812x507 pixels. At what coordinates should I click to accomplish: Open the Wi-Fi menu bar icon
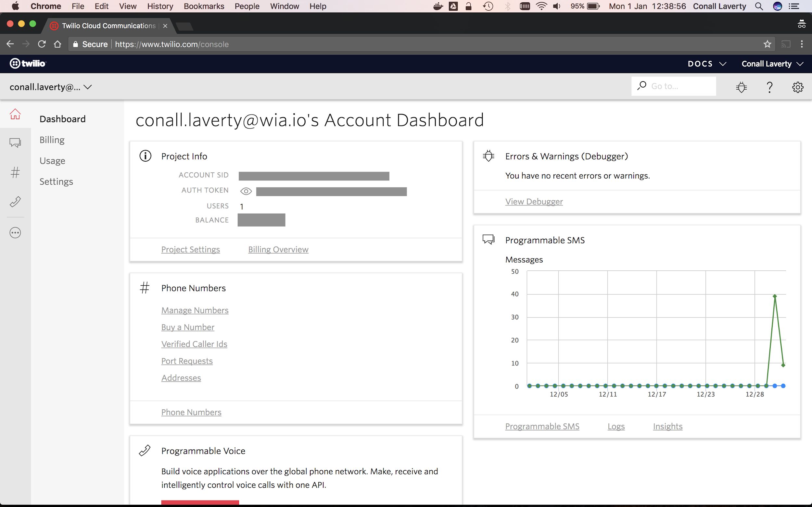pyautogui.click(x=541, y=6)
